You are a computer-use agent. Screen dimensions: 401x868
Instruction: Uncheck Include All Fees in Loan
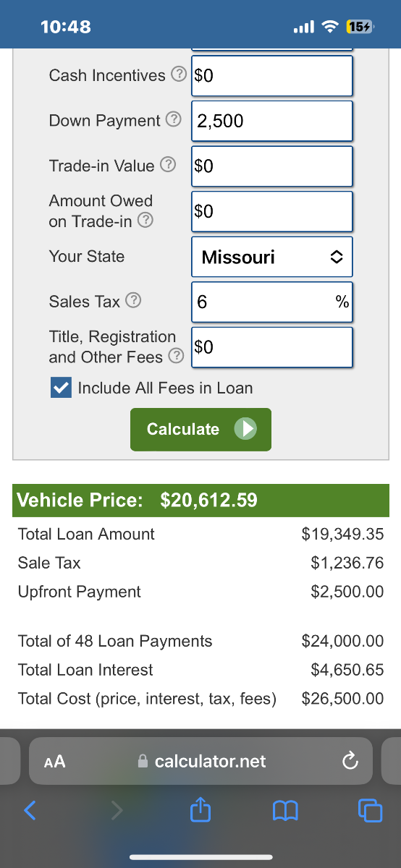60,388
